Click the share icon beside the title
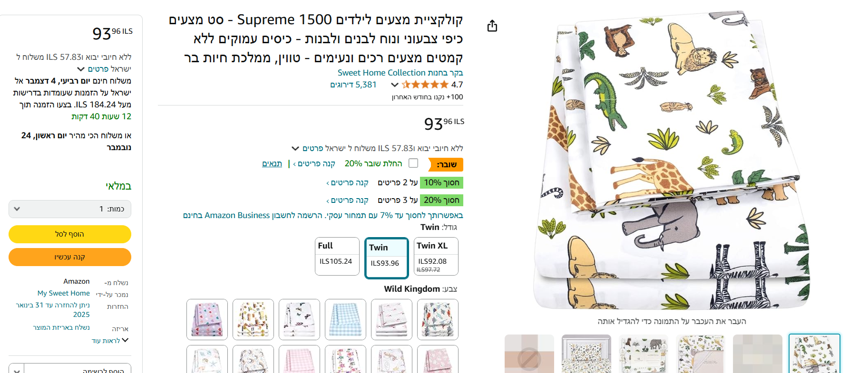This screenshot has width=868, height=373. pyautogui.click(x=492, y=26)
